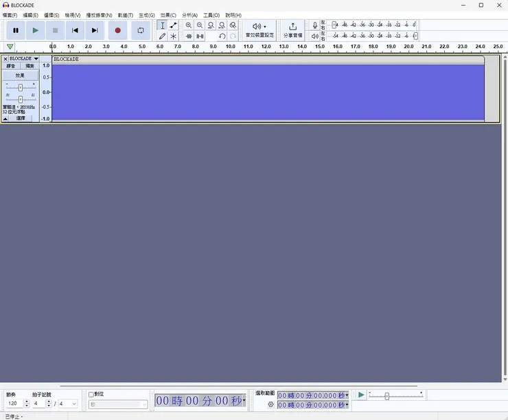Open the main time display format dropdown
Viewport: 508px width, 420px height.
(x=244, y=401)
